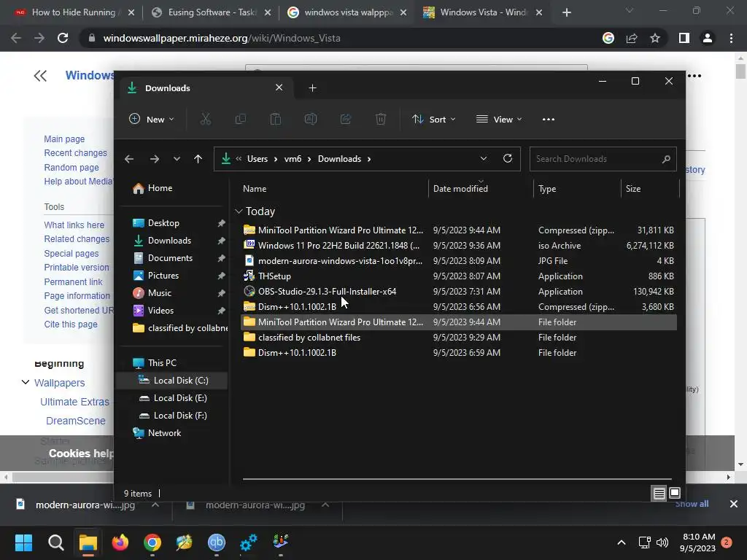Click the Chrome page horizontal scrollbar

coord(366,477)
